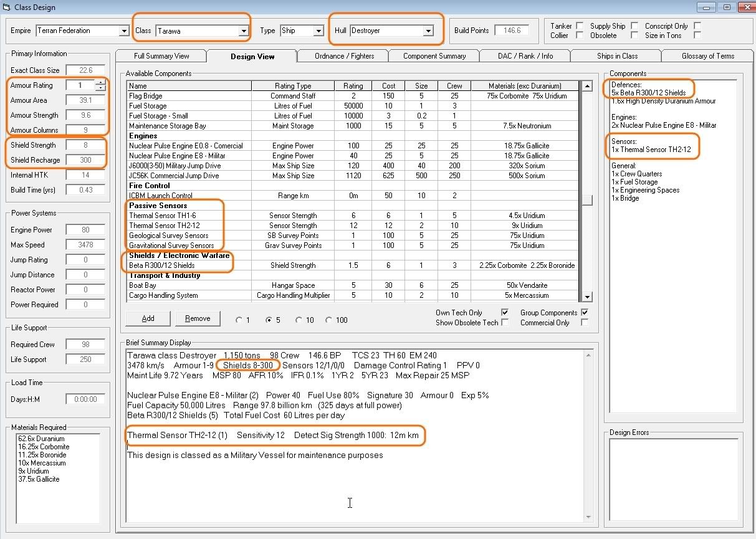Click the Exact Class Size field
Viewport: 756px width, 539px height.
pos(85,70)
